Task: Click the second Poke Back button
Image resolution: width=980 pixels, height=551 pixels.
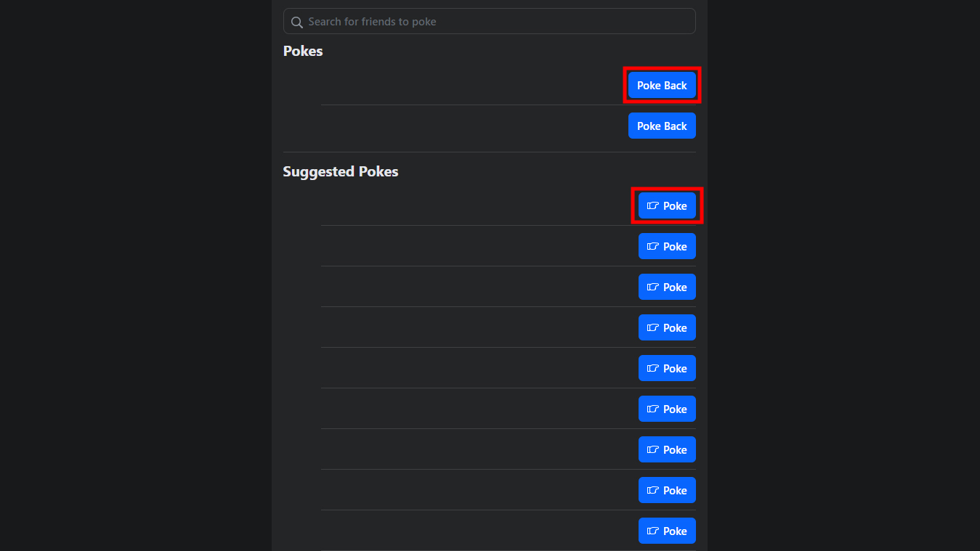Action: (x=662, y=126)
